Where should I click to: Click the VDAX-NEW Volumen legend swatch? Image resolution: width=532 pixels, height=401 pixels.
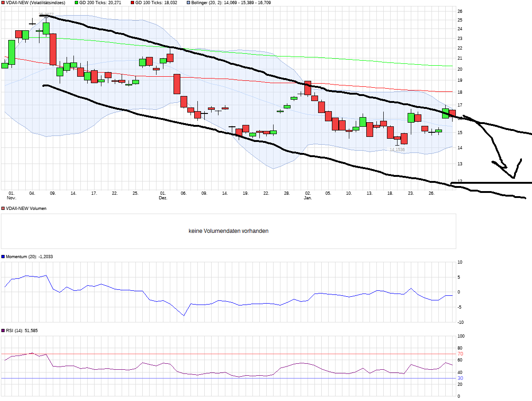(3, 209)
